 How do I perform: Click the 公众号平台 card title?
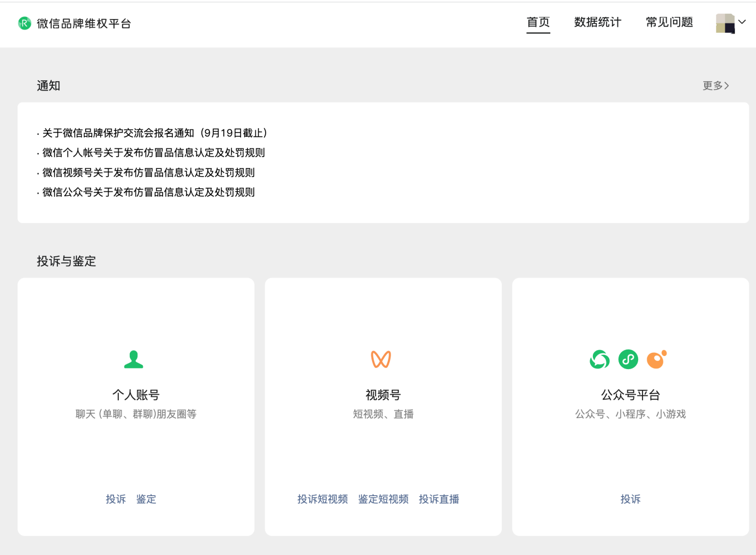[x=631, y=395]
